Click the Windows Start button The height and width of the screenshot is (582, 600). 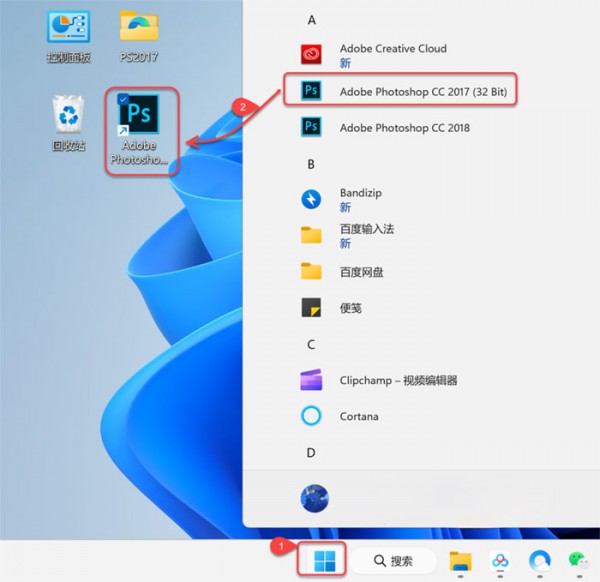pos(324,561)
